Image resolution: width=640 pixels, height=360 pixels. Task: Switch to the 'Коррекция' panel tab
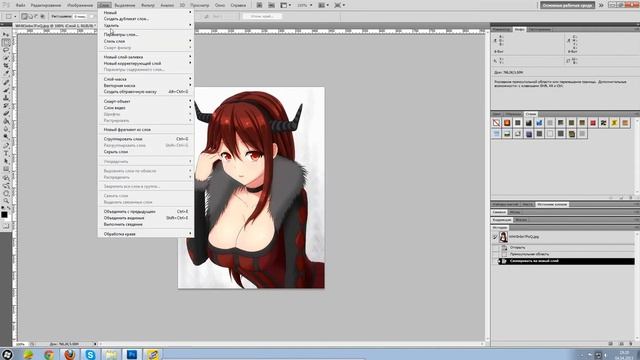[501, 220]
